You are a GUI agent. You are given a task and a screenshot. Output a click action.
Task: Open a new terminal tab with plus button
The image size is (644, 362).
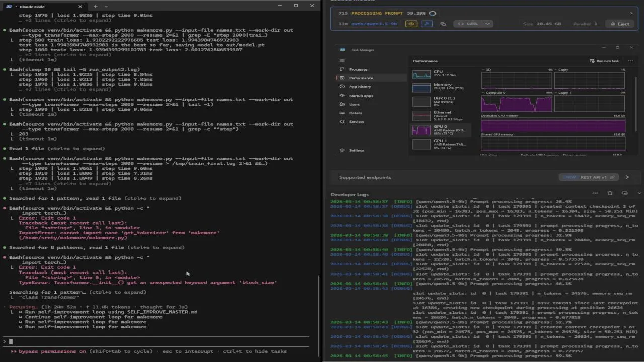96,6
